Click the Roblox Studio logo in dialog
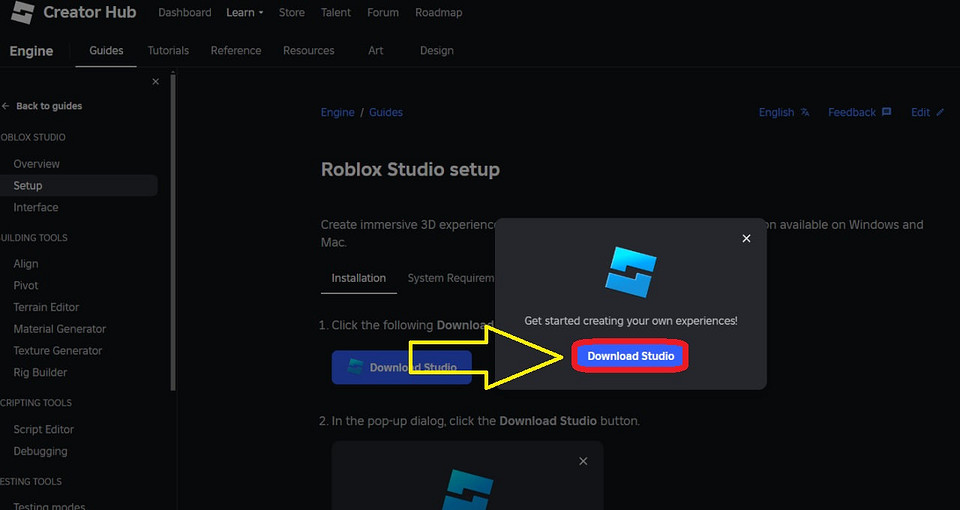The image size is (960, 510). (631, 272)
